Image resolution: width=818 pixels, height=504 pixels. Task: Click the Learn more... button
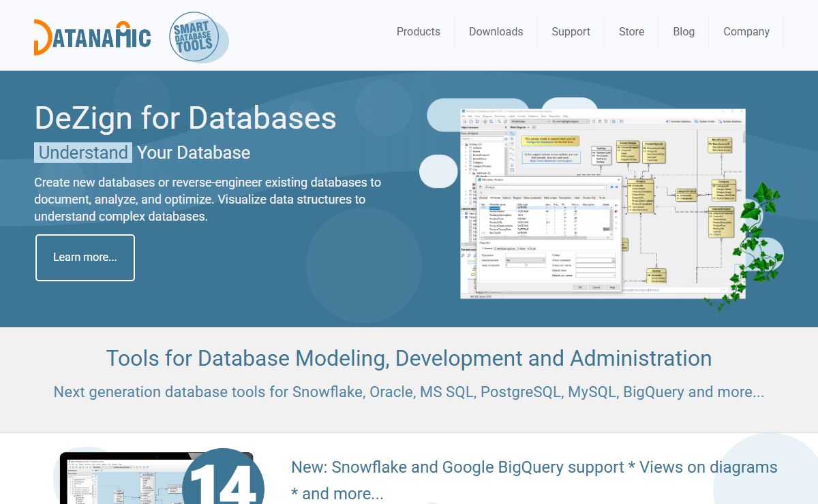click(x=85, y=257)
